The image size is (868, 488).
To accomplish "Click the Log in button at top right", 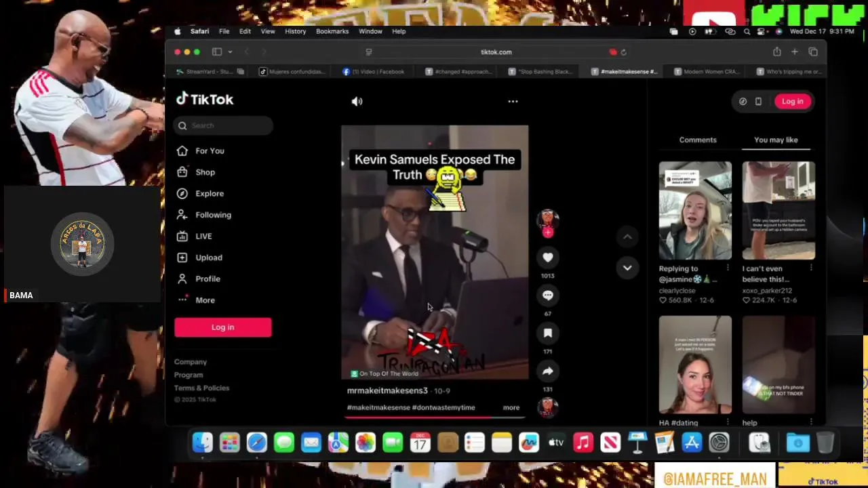I will (792, 102).
